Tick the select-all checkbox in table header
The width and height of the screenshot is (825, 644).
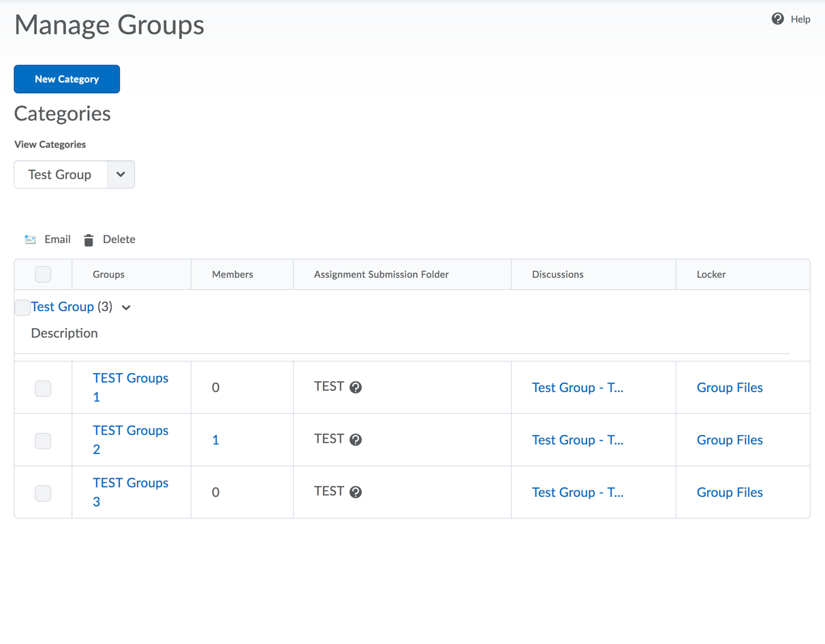pyautogui.click(x=43, y=274)
